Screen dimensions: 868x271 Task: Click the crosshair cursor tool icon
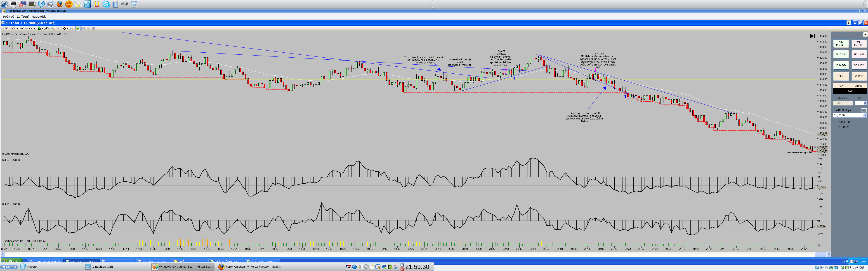[x=64, y=29]
